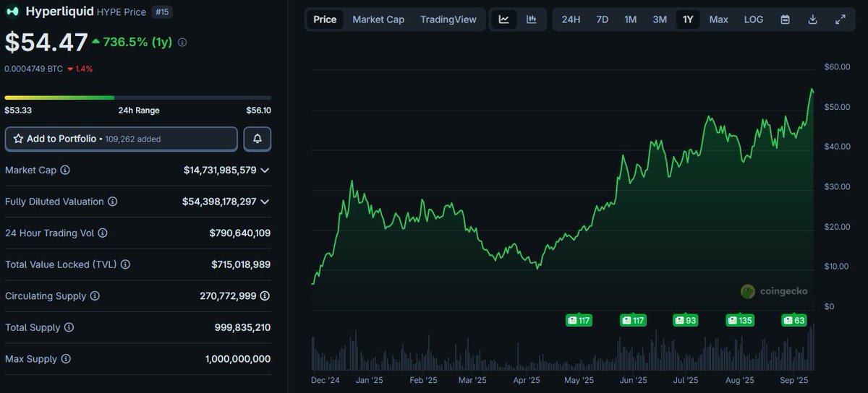Click the download chart data icon
868x393 pixels.
coord(812,20)
